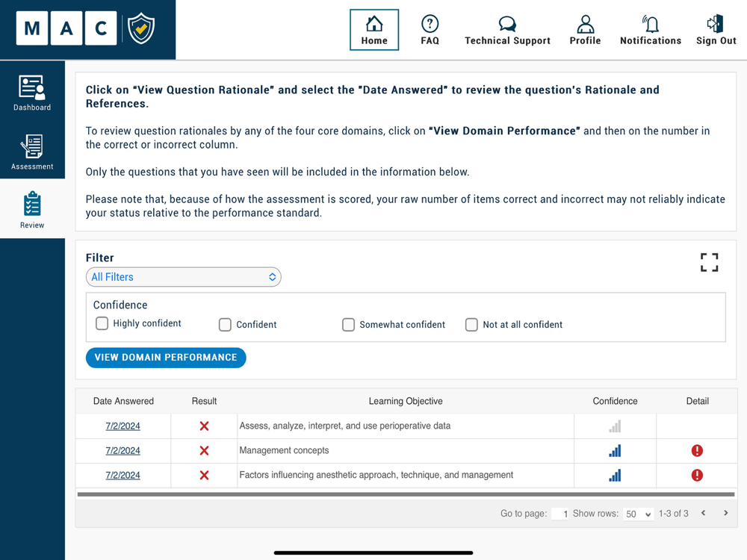Check the Highly confident checkbox
This screenshot has height=560, width=747.
point(102,323)
